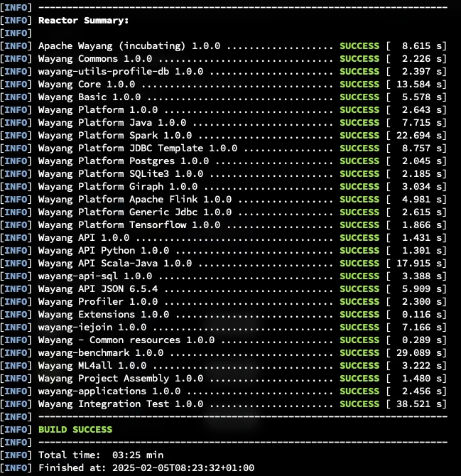Click 'Wayang Platform 1.0.0' (2.643 s) row name
The image size is (461, 476).
click(x=98, y=110)
